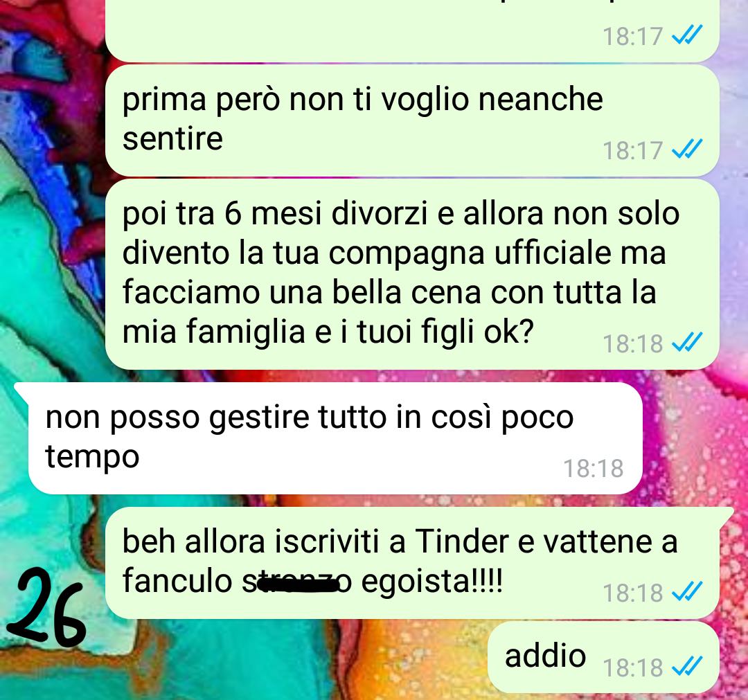Tap read ticks on the Tinder message
This screenshot has width=748, height=700.
(687, 591)
